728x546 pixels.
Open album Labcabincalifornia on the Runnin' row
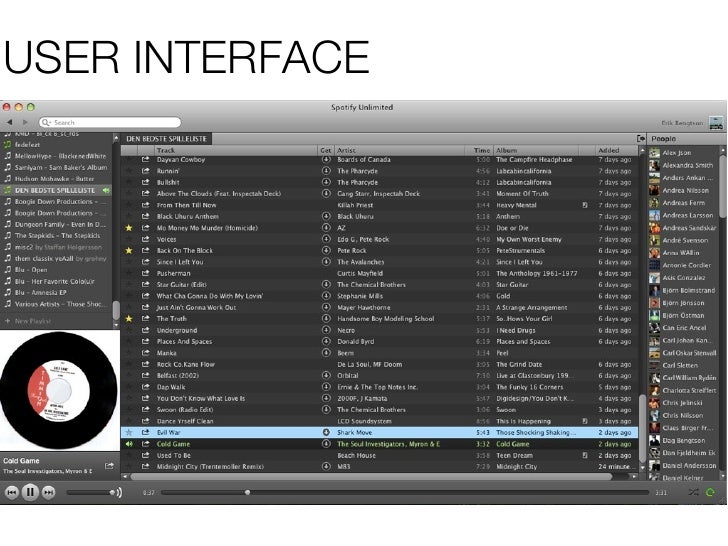(524, 171)
